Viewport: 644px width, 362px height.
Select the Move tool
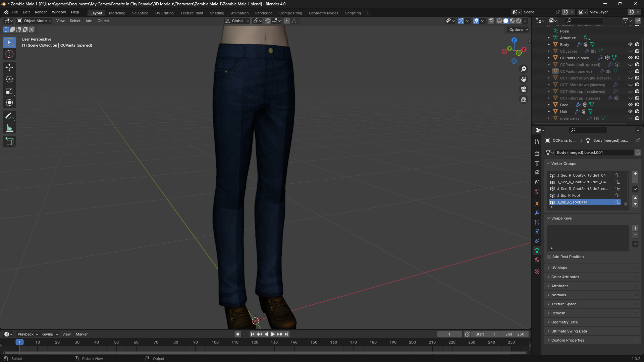[9, 67]
